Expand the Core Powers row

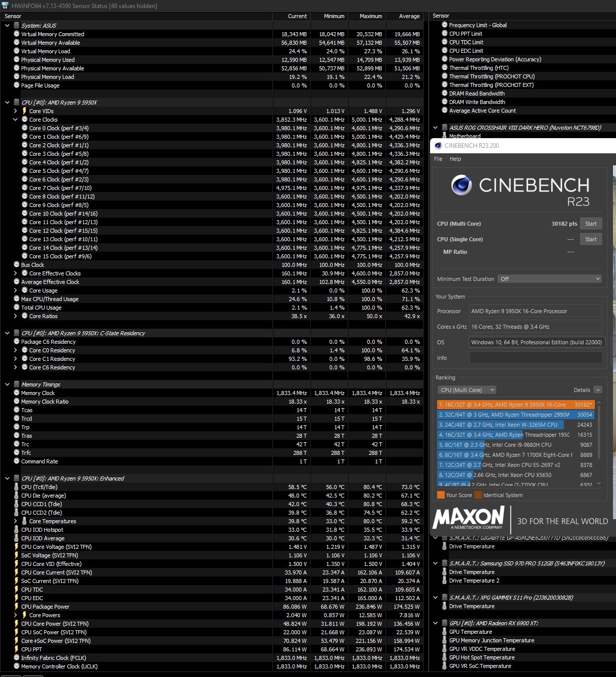(15, 615)
